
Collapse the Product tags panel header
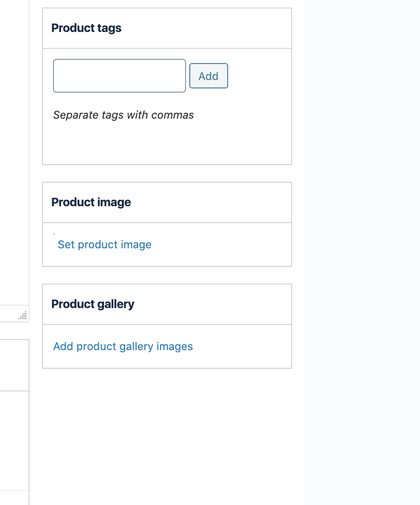(167, 28)
